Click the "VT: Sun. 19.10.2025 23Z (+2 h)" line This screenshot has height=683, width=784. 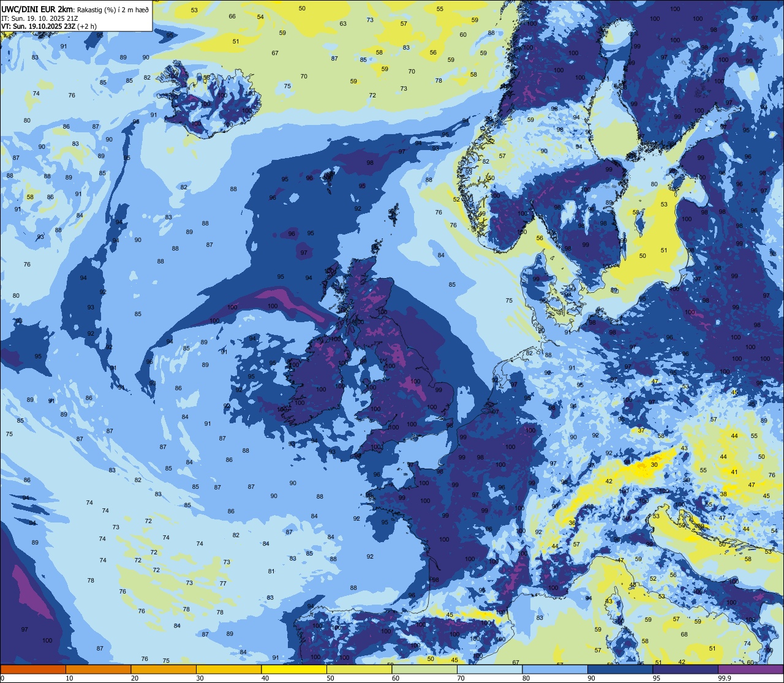click(49, 26)
